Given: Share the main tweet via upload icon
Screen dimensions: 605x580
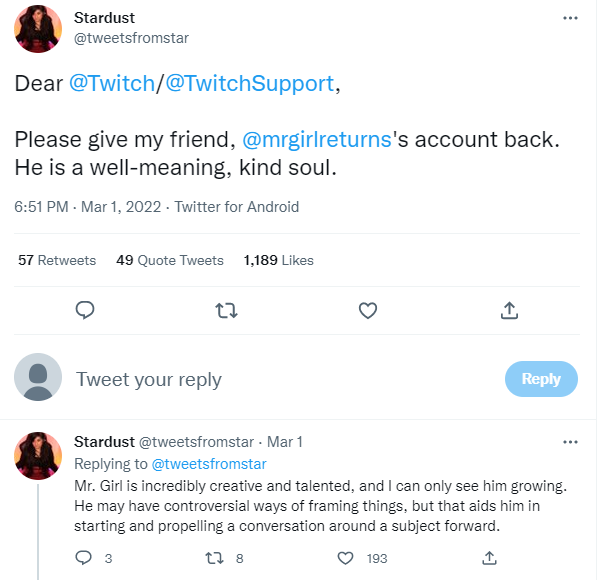Looking at the screenshot, I should 508,311.
